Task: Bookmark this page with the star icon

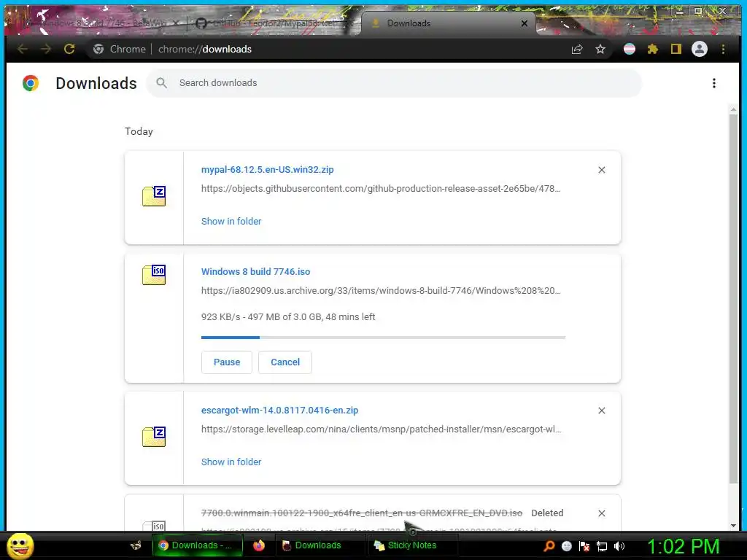Action: (600, 49)
